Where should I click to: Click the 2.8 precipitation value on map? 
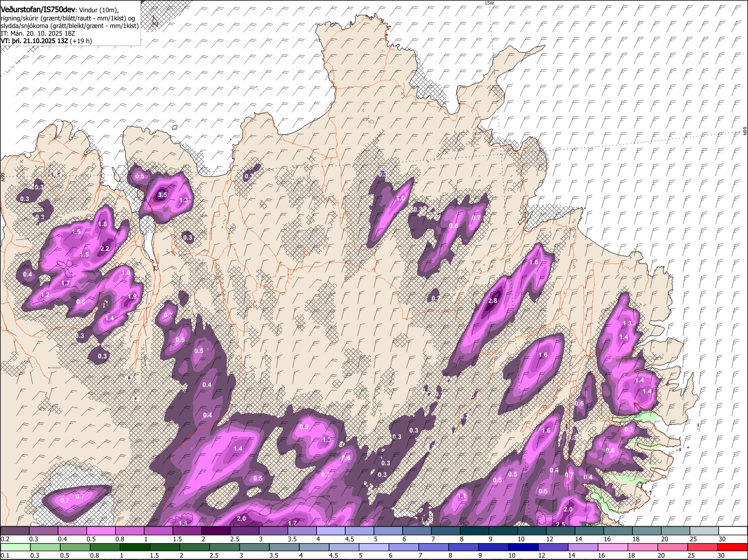492,300
